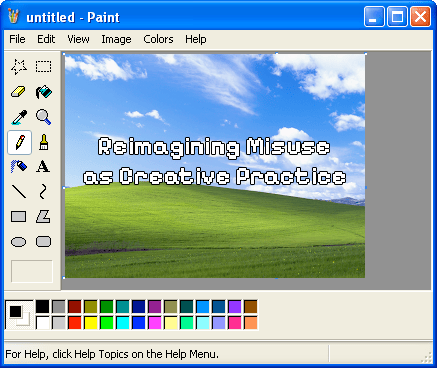Select the Airbrush spray can tool
The height and width of the screenshot is (368, 437).
coord(19,166)
